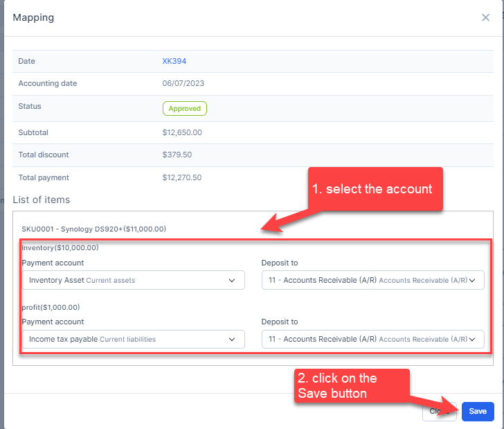The image size is (504, 429).
Task: Open the Inventory Asset payment account dropdown
Action: click(x=133, y=280)
